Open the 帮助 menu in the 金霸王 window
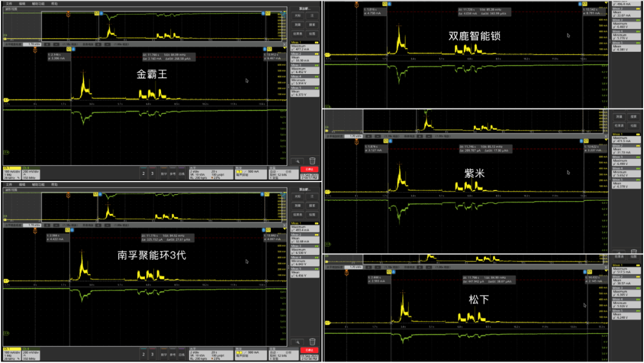This screenshot has width=644, height=363. tap(54, 4)
